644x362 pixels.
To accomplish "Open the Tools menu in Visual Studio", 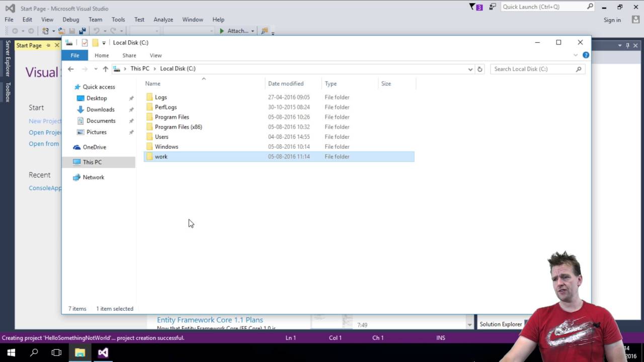I will click(118, 20).
